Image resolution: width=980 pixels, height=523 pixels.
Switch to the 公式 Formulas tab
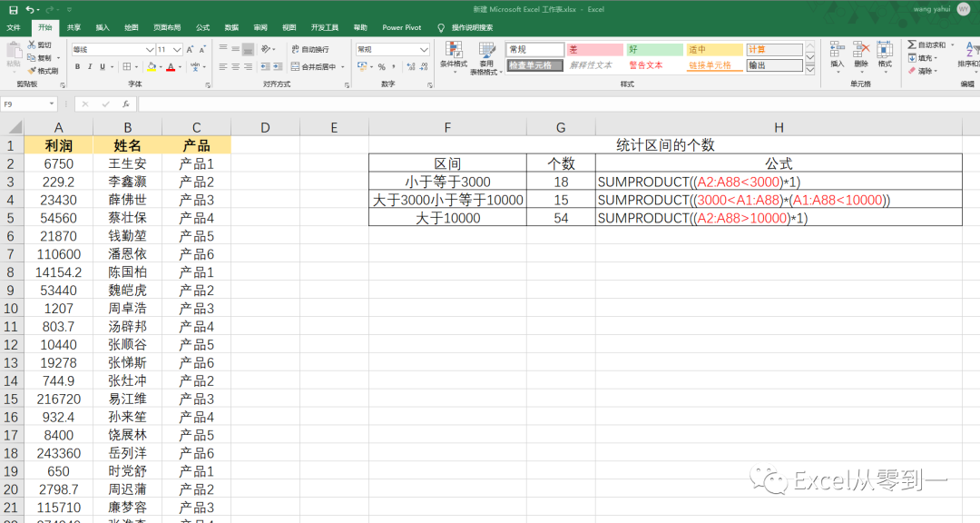[x=202, y=27]
